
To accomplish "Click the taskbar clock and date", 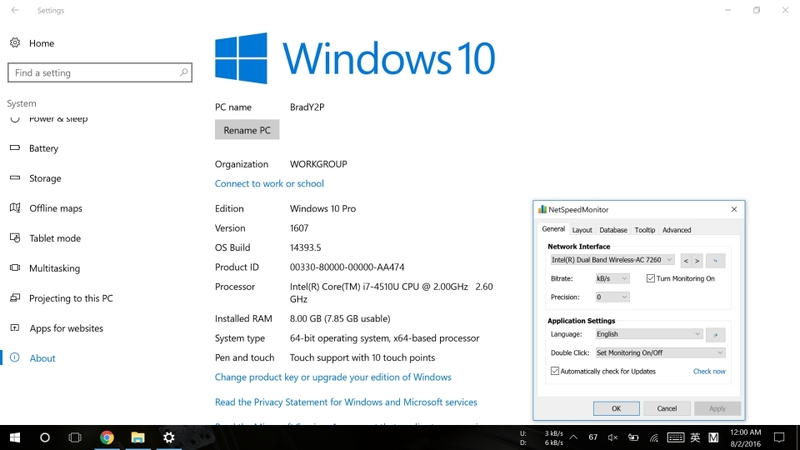I will tap(745, 438).
